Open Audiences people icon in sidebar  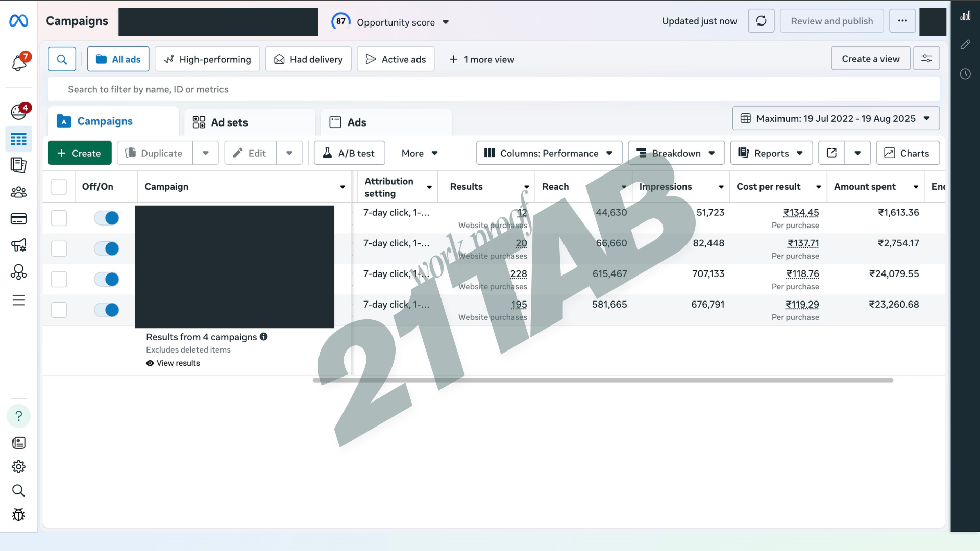tap(18, 192)
